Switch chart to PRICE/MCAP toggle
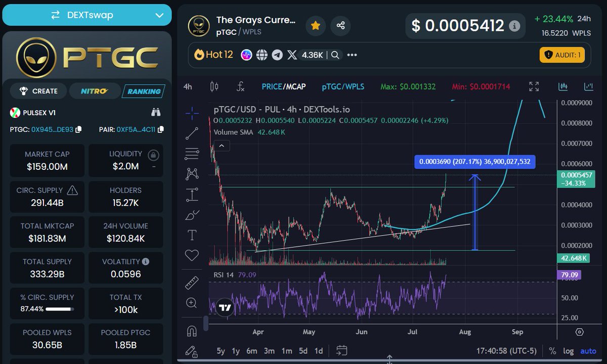Screen dimensions: 607x364 tap(283, 86)
